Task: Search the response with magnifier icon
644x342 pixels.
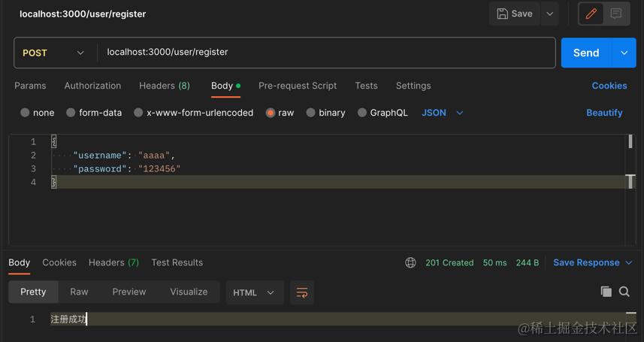Action: point(624,292)
